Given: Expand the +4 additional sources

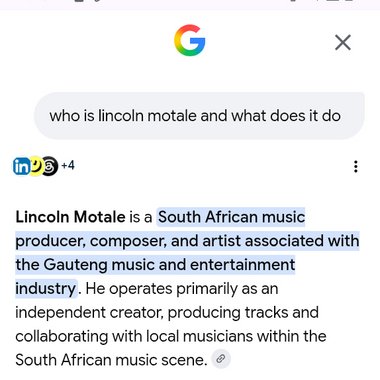Looking at the screenshot, I should tap(68, 165).
